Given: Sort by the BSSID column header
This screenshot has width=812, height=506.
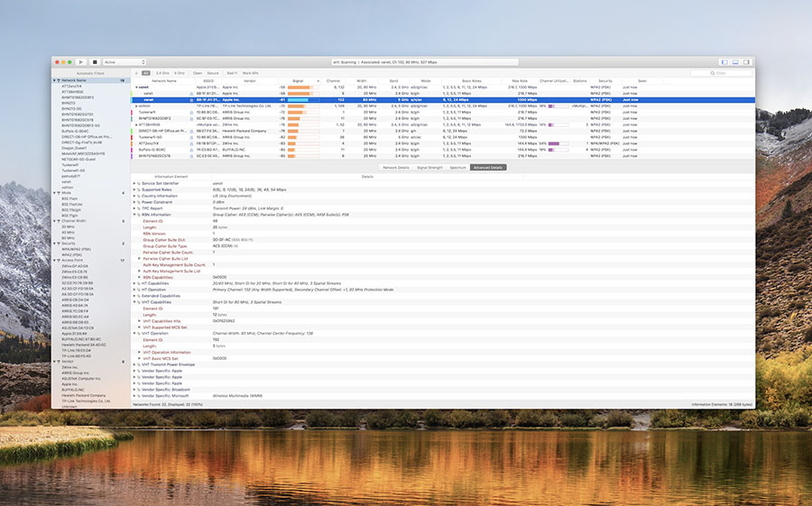Looking at the screenshot, I should 208,81.
